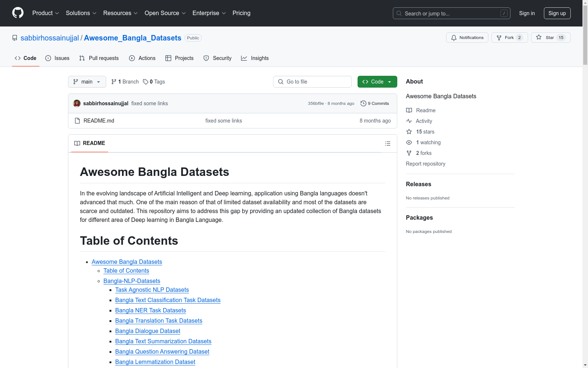Click the Search or jump to field
Screen dimensions: 588x368
(x=452, y=13)
